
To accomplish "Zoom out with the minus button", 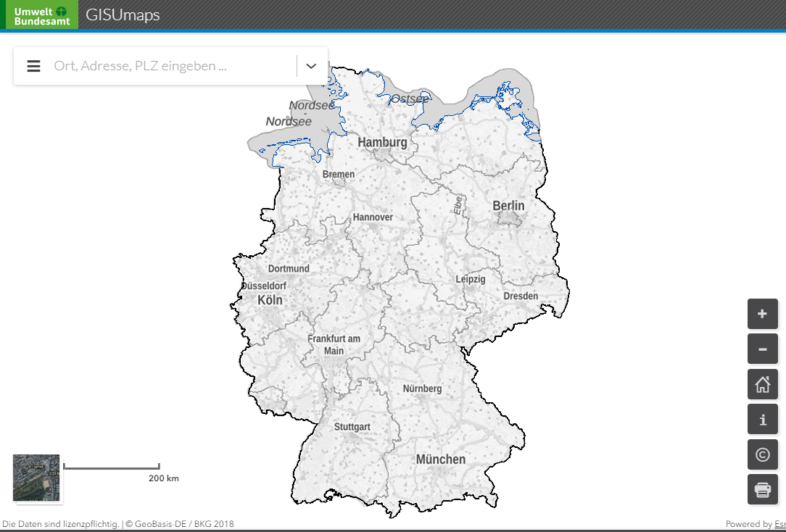I will coord(762,349).
